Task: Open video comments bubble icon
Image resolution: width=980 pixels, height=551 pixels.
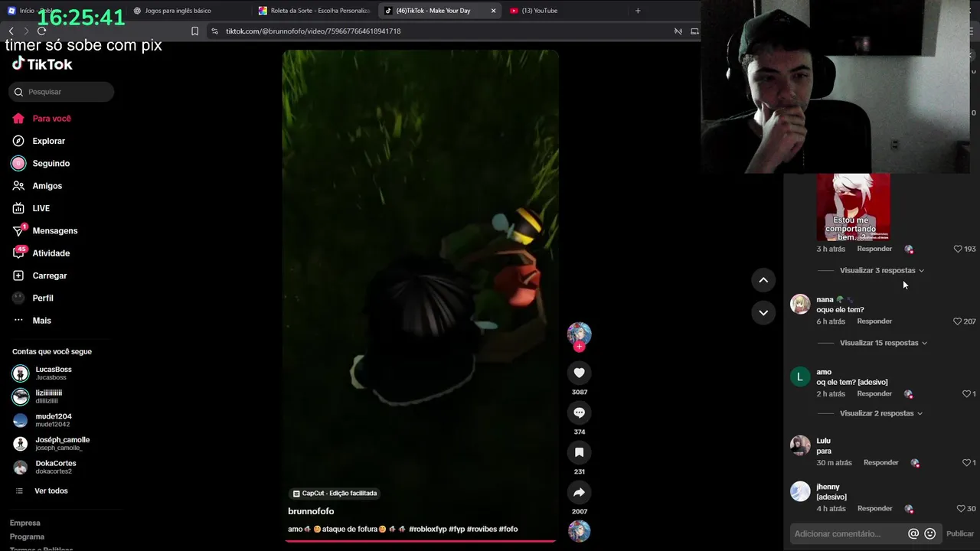Action: pyautogui.click(x=579, y=412)
